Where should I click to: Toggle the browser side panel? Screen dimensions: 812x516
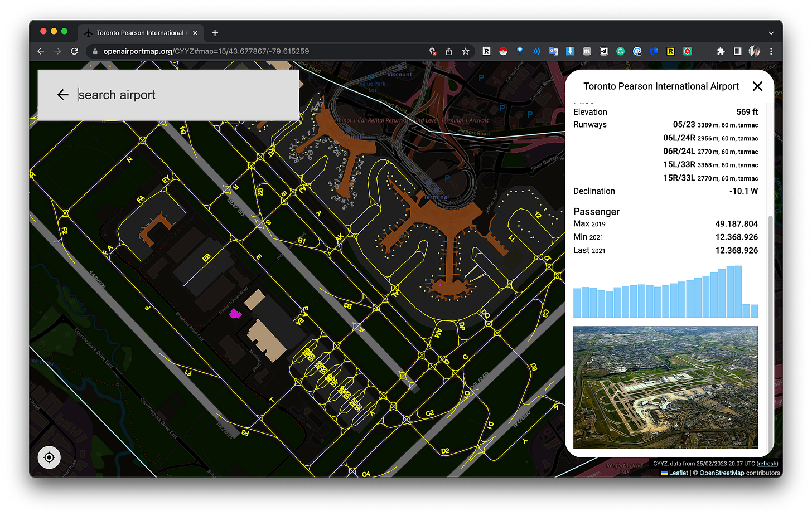(x=737, y=51)
